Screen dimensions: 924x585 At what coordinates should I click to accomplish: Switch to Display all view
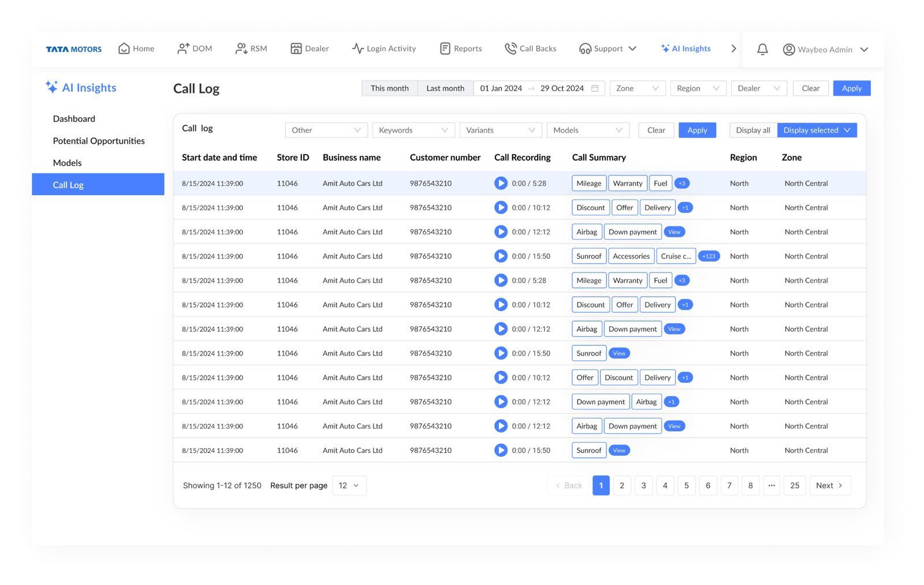pyautogui.click(x=752, y=130)
